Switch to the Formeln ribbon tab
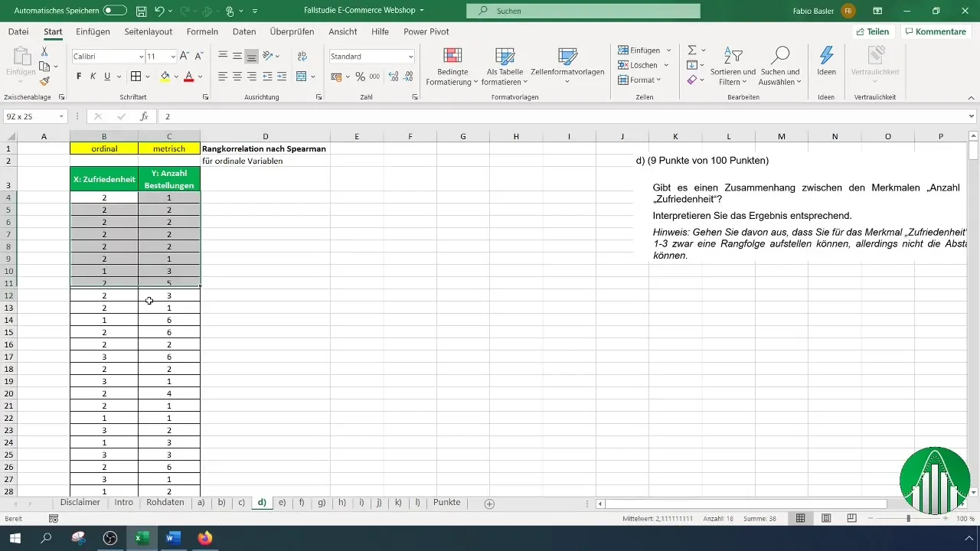980x551 pixels. (x=202, y=31)
